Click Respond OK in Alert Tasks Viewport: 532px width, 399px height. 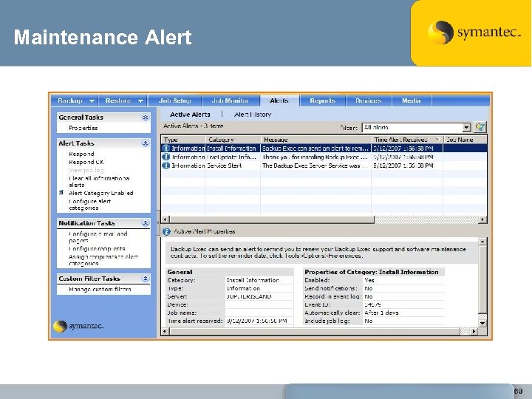pos(86,162)
